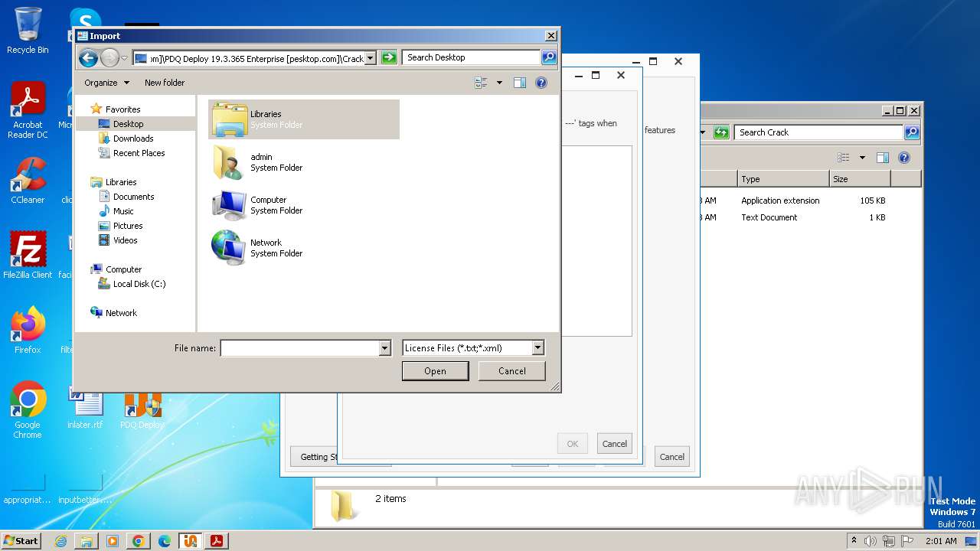Open recent pages dropdown next to forward arrow

(x=124, y=58)
